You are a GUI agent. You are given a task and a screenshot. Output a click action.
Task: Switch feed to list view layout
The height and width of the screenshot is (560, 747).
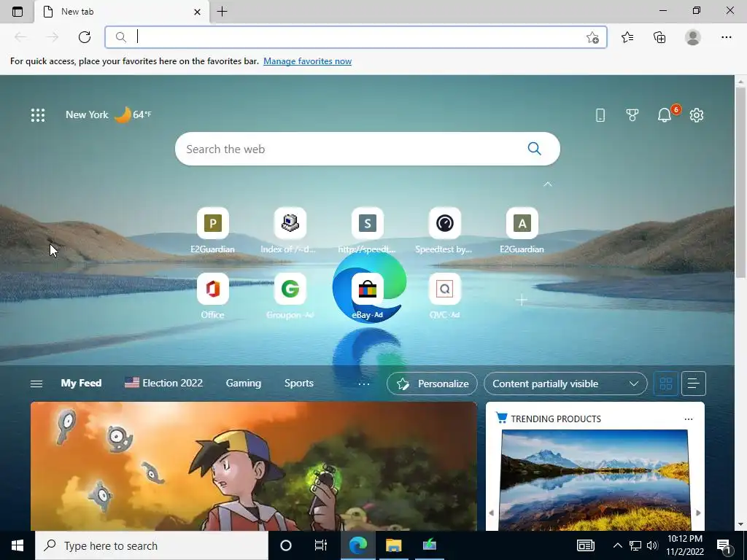[693, 384]
